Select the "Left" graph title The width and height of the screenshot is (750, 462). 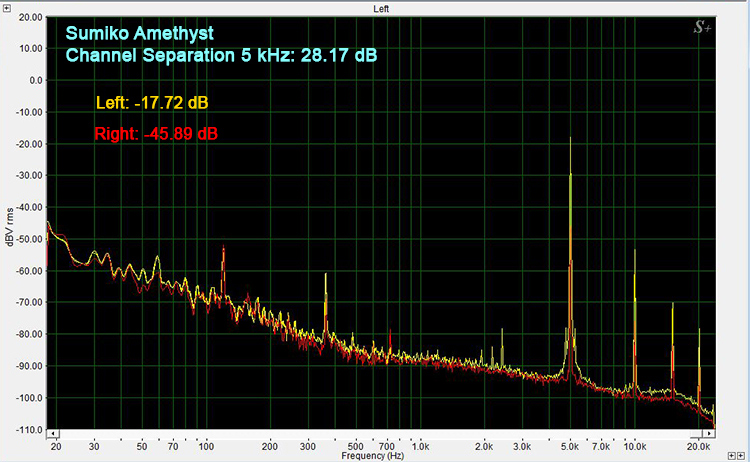pyautogui.click(x=381, y=8)
